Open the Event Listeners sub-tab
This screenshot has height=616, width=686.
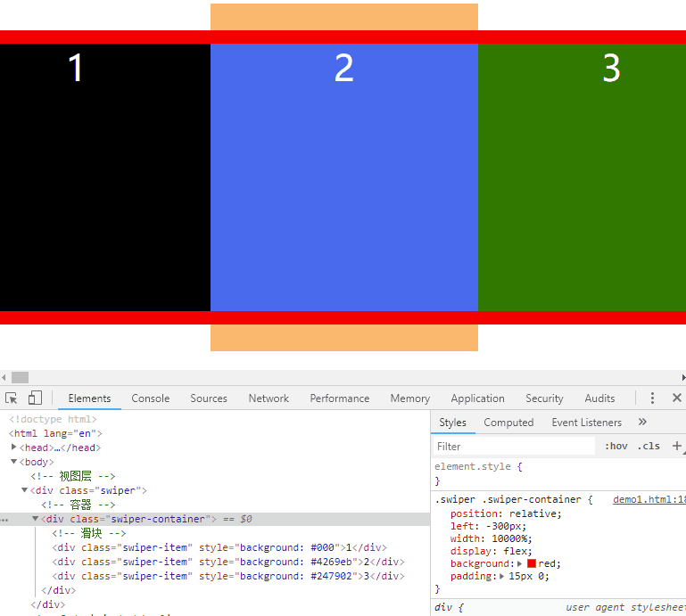(x=587, y=423)
